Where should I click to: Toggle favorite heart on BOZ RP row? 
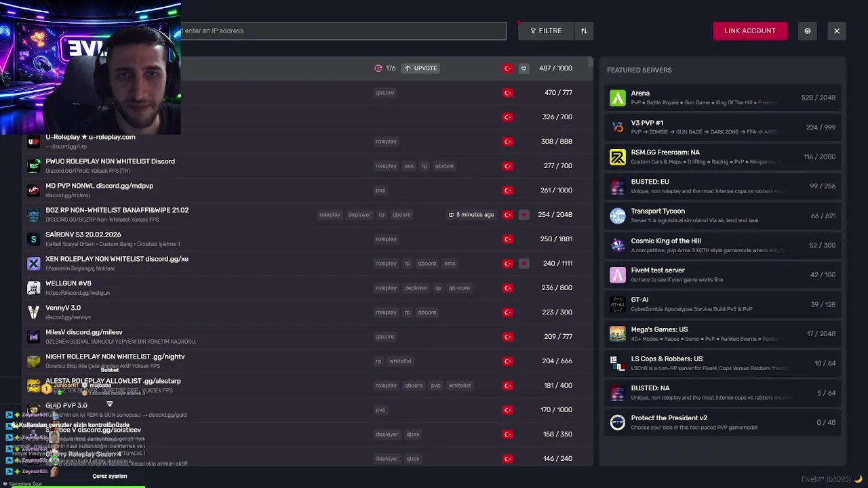[524, 214]
